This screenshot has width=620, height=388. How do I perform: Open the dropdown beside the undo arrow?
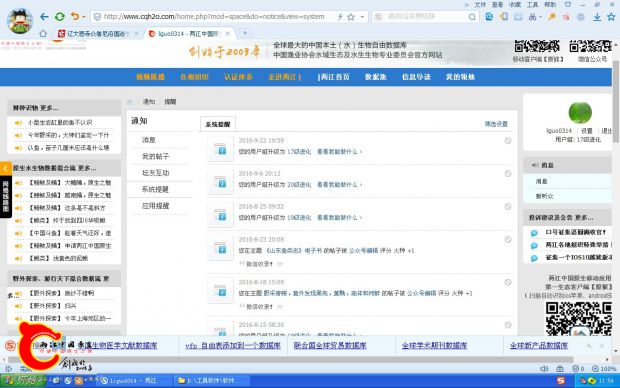click(83, 17)
